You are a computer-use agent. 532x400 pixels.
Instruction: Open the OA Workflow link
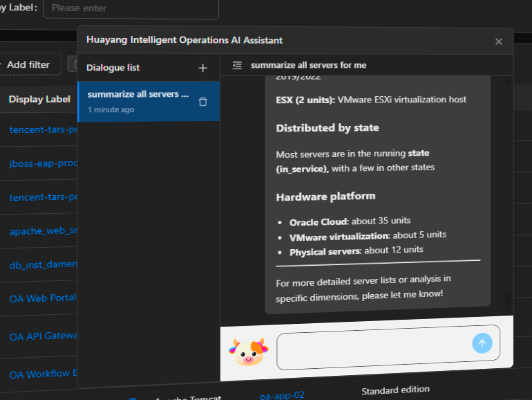pos(43,374)
